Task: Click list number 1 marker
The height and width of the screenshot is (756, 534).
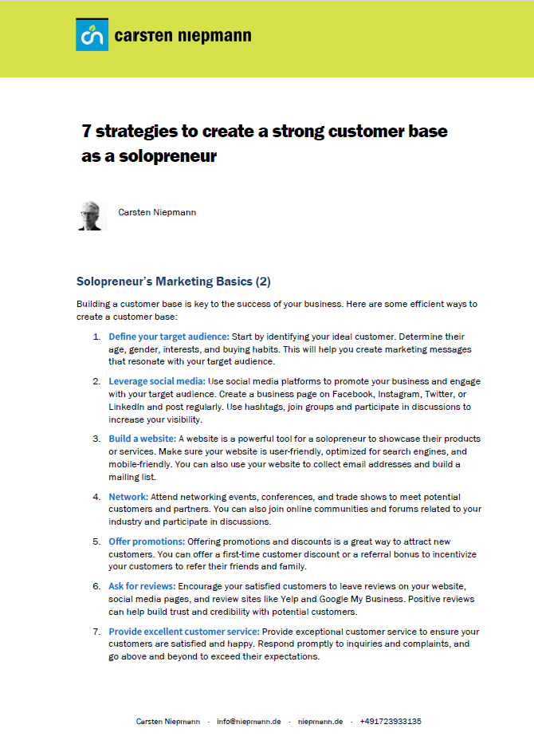Action: [x=96, y=337]
